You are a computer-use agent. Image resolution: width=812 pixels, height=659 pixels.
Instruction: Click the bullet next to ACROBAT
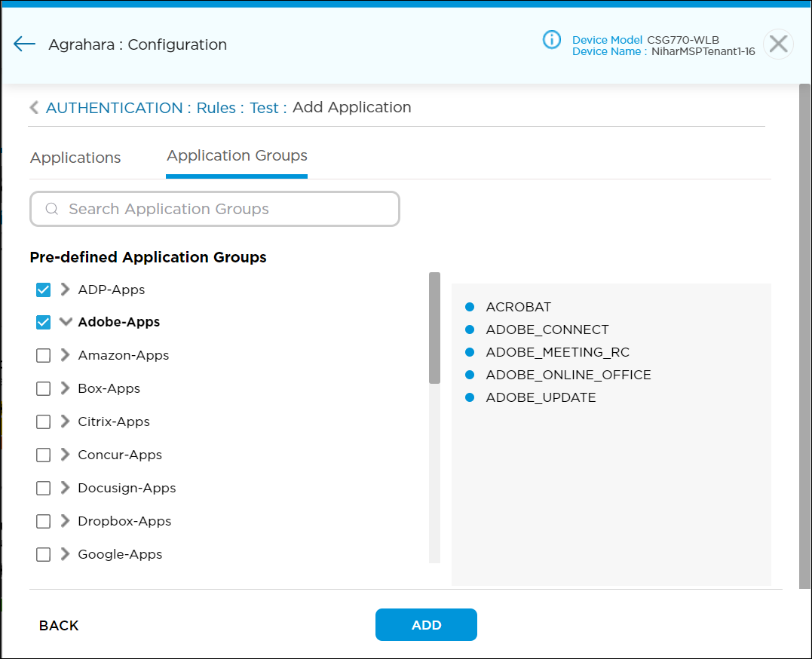tap(470, 307)
